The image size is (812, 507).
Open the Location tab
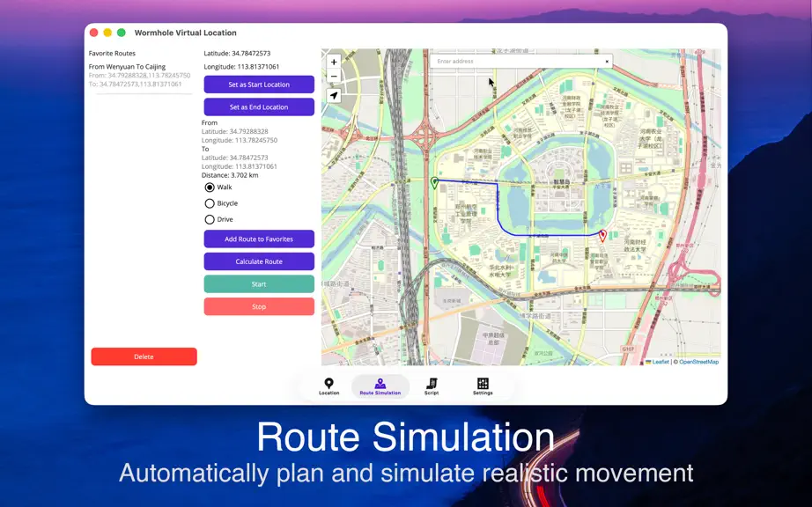(x=328, y=386)
